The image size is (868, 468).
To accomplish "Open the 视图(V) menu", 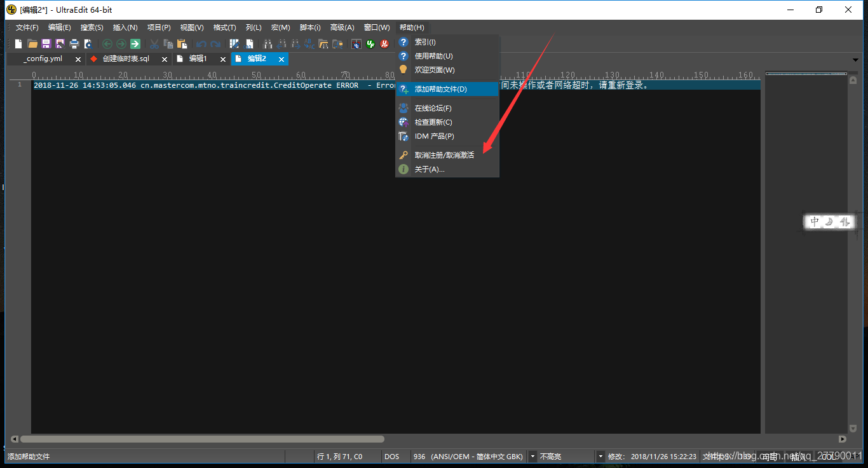I will point(192,27).
